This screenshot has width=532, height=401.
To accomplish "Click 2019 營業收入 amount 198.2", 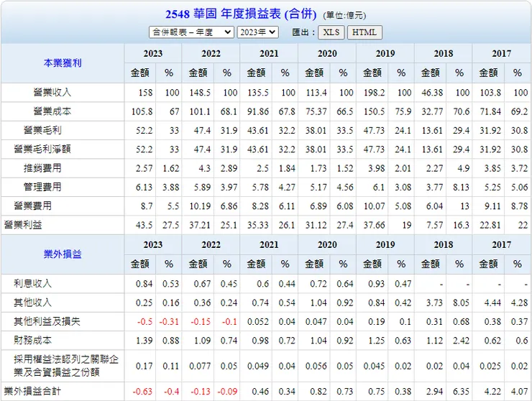I will pos(375,93).
